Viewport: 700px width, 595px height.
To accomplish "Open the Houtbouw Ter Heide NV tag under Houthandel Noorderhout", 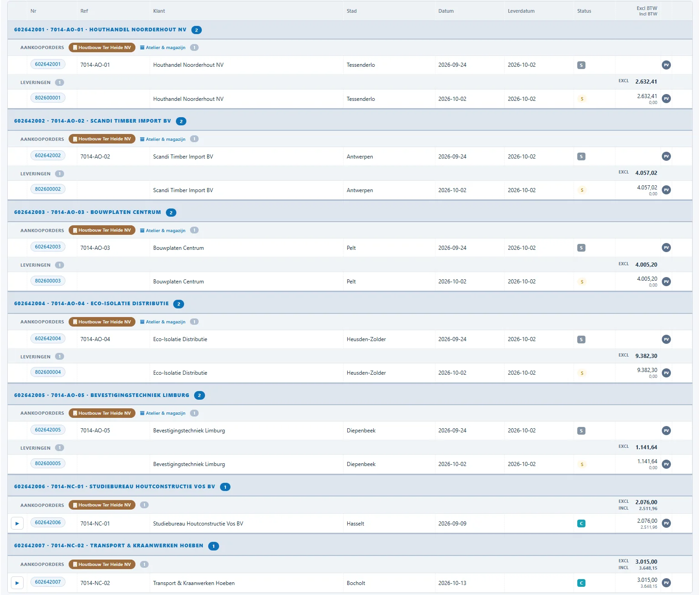I will [x=102, y=48].
